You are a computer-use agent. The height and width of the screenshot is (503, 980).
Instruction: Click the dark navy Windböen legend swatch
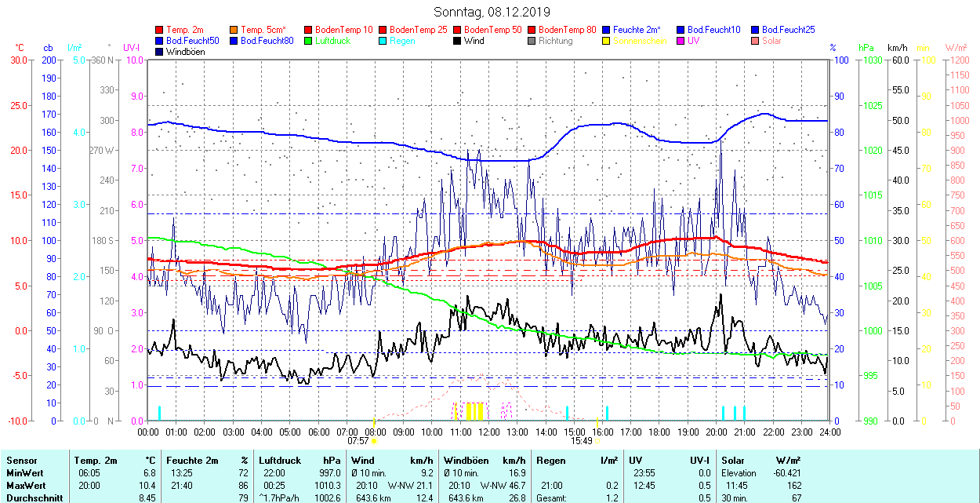click(160, 52)
